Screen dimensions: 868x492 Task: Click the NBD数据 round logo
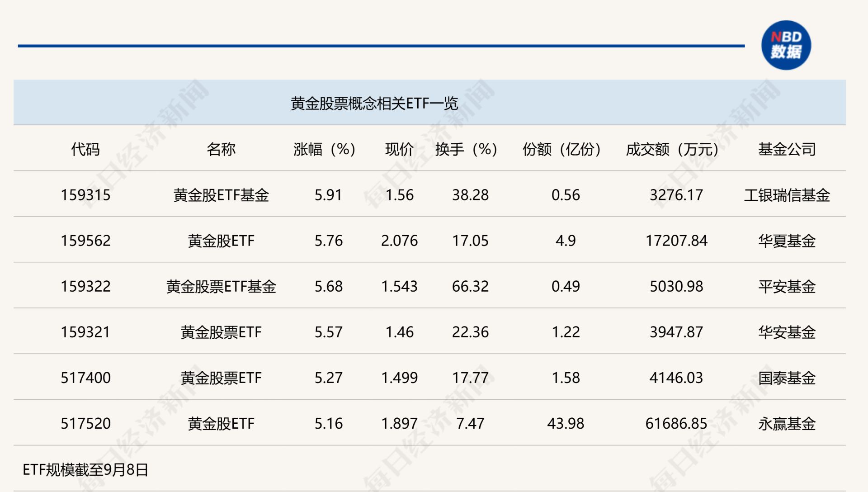pos(786,45)
